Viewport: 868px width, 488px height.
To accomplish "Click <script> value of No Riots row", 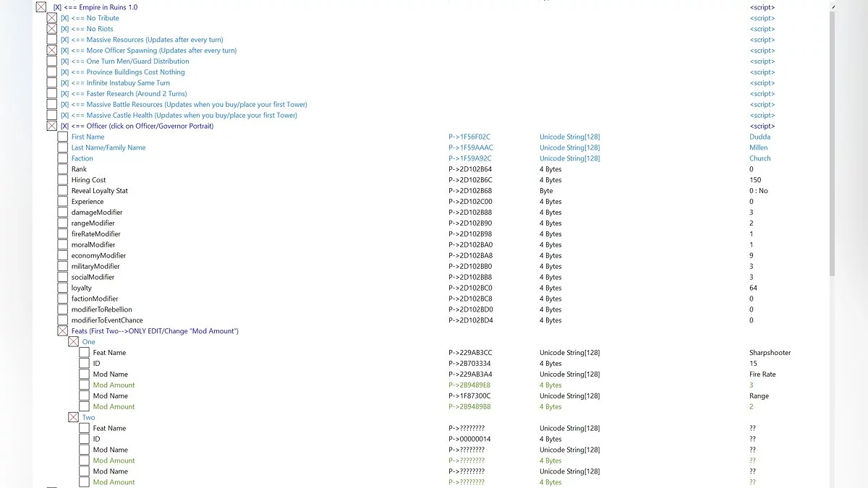I will tap(762, 29).
